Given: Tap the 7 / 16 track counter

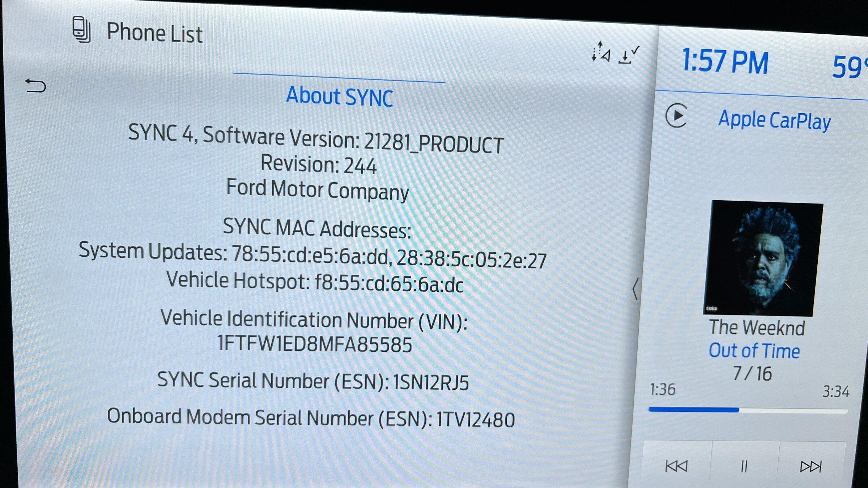Looking at the screenshot, I should [x=752, y=373].
